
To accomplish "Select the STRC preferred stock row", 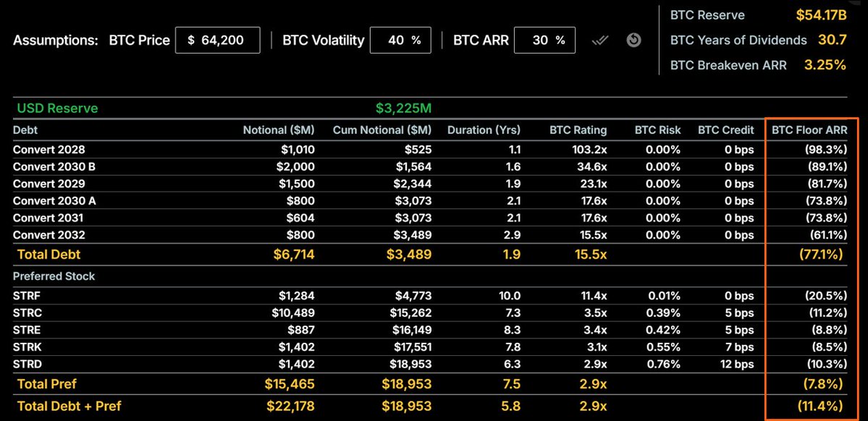I will [x=430, y=312].
